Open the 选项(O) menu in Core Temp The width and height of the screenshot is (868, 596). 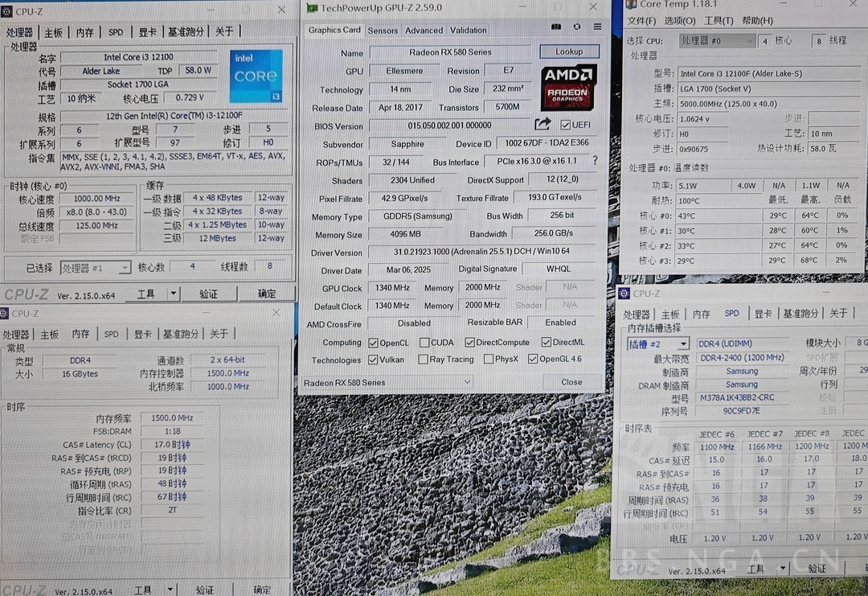[x=679, y=21]
